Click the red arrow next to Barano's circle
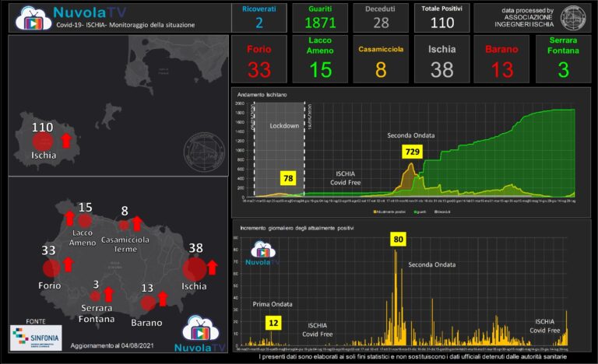This screenshot has height=364, width=598. point(163,299)
